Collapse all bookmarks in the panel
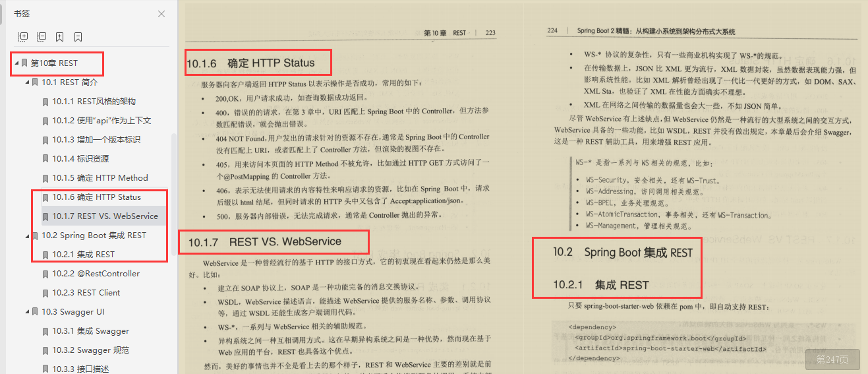Screen dimensions: 868x374 [42, 37]
